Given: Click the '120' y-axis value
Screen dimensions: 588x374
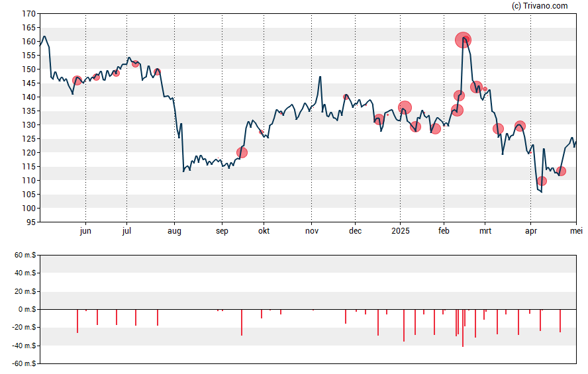Looking at the screenshot, I should pos(29,152).
